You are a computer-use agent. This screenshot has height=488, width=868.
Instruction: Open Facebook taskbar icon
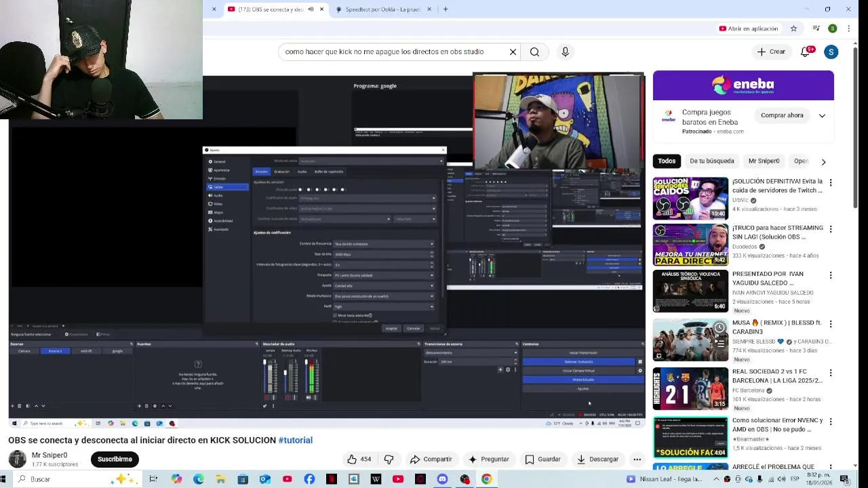pyautogui.click(x=309, y=479)
